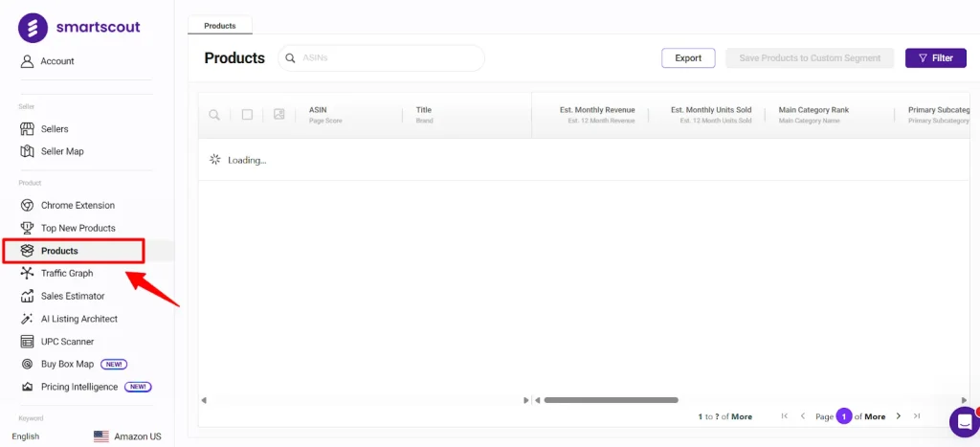Open the UPC Scanner tool

point(67,342)
